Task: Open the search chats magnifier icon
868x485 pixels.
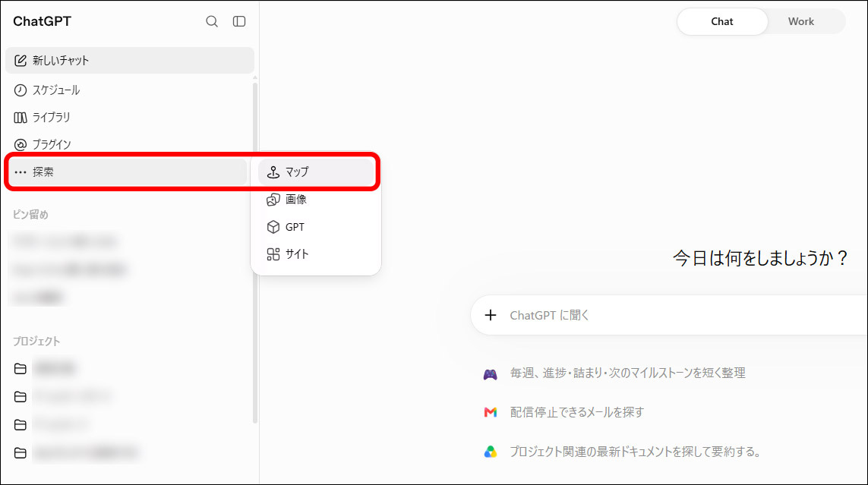Action: 211,21
